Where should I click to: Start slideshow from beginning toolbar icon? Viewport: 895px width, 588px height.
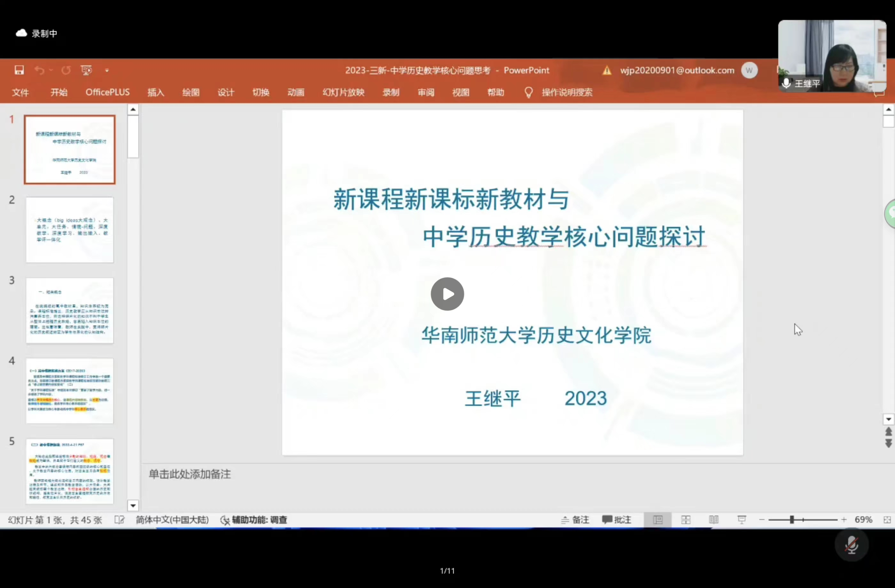[x=86, y=70]
